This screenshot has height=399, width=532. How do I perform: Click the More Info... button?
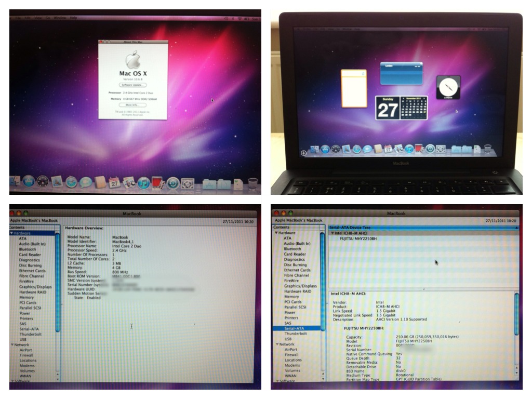tap(132, 105)
